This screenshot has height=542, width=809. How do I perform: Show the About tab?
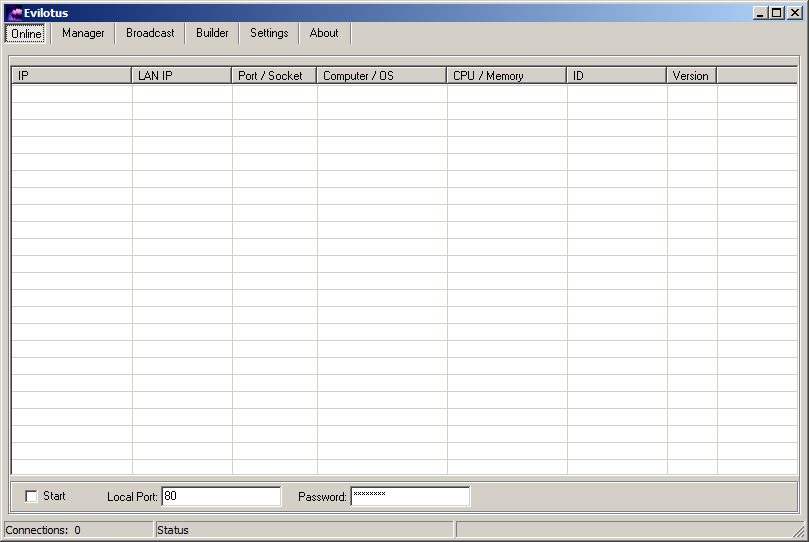[x=324, y=33]
